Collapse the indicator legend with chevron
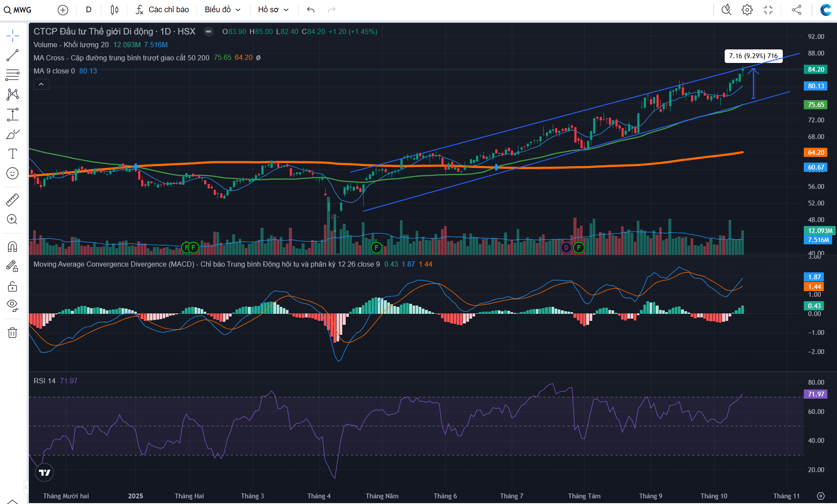The width and height of the screenshot is (837, 504). [41, 84]
